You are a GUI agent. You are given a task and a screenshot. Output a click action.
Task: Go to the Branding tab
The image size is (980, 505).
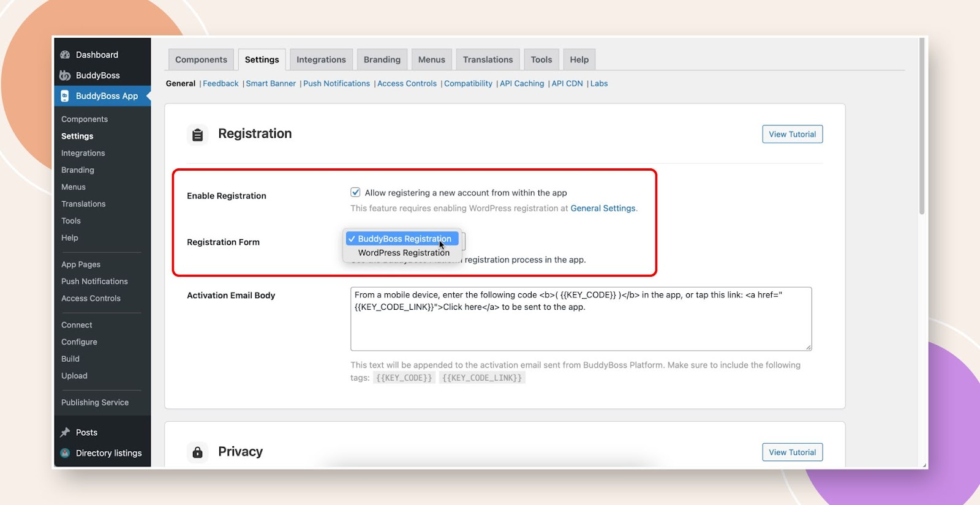tap(382, 59)
